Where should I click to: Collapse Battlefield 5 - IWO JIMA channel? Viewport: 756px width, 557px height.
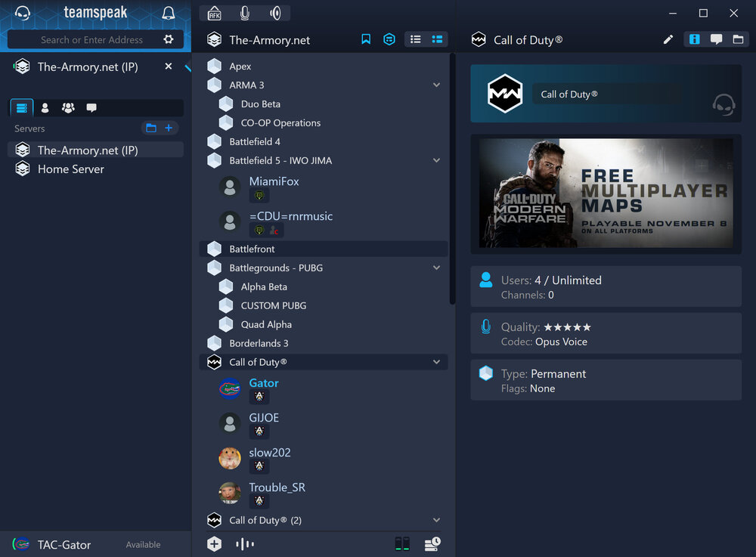pyautogui.click(x=436, y=161)
